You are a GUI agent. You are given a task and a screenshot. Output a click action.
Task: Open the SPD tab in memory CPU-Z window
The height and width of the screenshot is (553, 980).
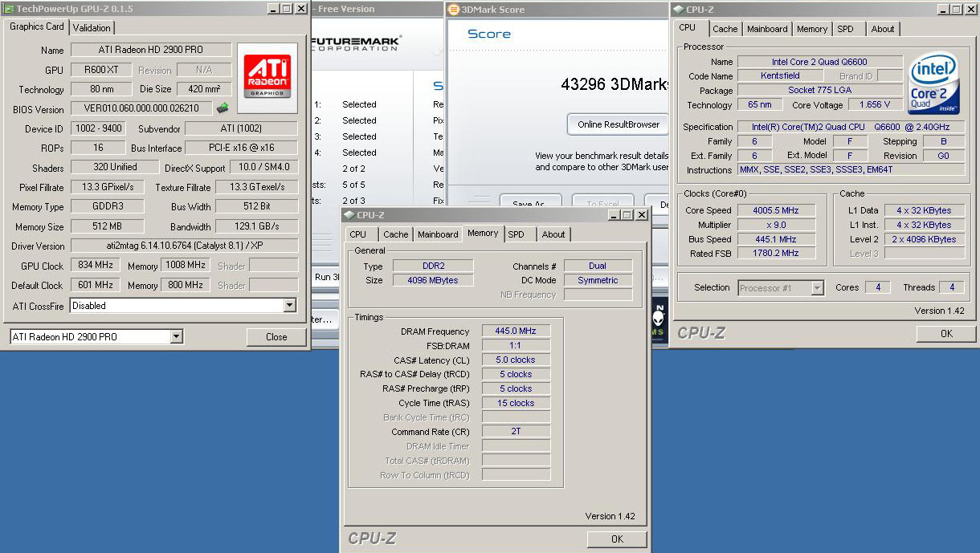[517, 234]
